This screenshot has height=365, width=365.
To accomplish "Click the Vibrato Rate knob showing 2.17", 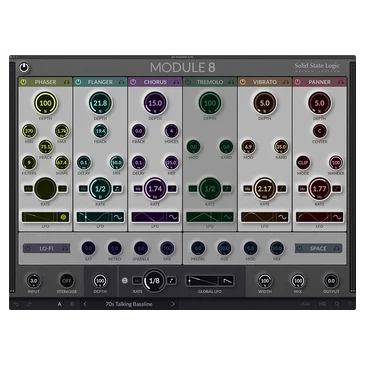I will [x=265, y=189].
